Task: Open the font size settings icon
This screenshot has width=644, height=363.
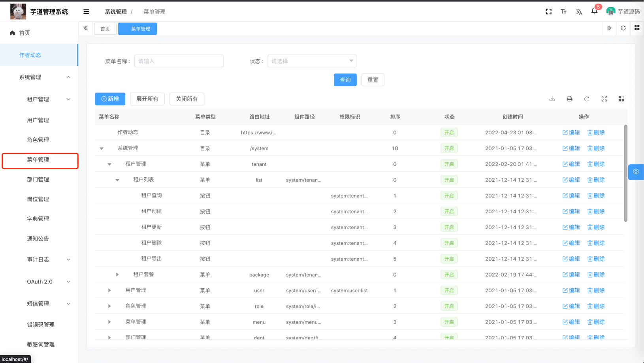Action: 563,11
